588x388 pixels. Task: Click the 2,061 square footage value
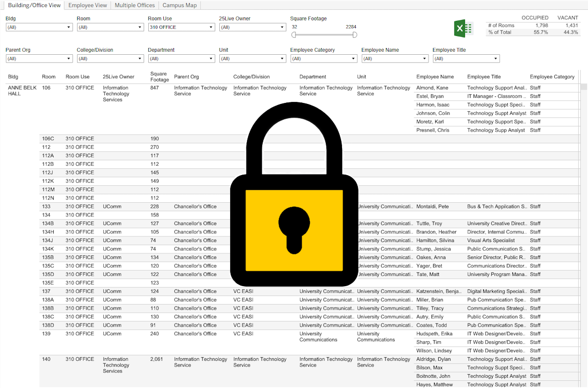[x=156, y=359]
